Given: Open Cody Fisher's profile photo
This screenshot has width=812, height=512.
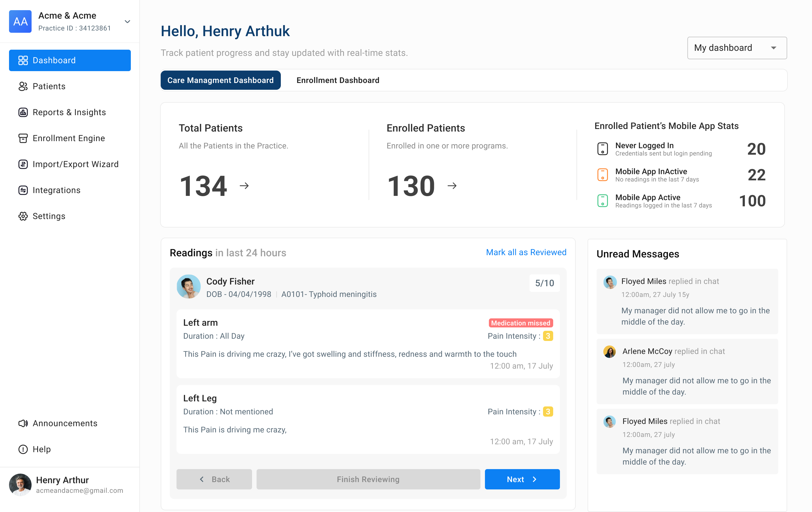Looking at the screenshot, I should 189,286.
